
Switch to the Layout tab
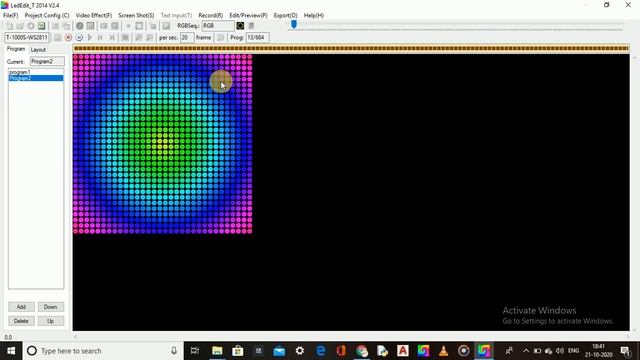(x=38, y=49)
